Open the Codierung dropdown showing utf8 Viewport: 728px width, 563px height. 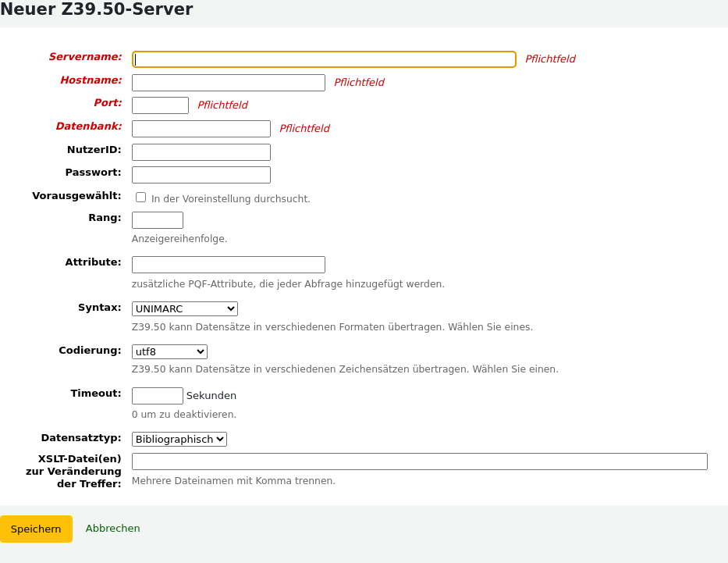pos(169,351)
